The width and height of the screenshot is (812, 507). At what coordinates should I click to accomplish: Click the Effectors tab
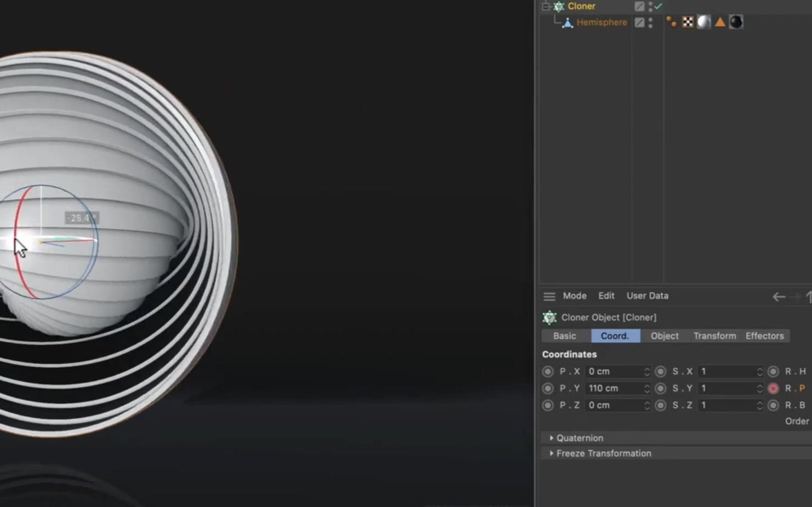tap(764, 336)
